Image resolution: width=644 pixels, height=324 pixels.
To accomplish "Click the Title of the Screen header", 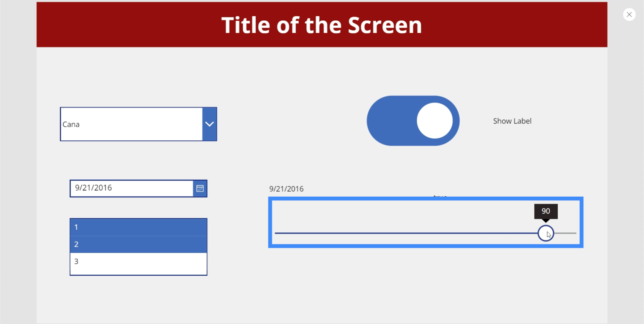I will click(x=322, y=25).
